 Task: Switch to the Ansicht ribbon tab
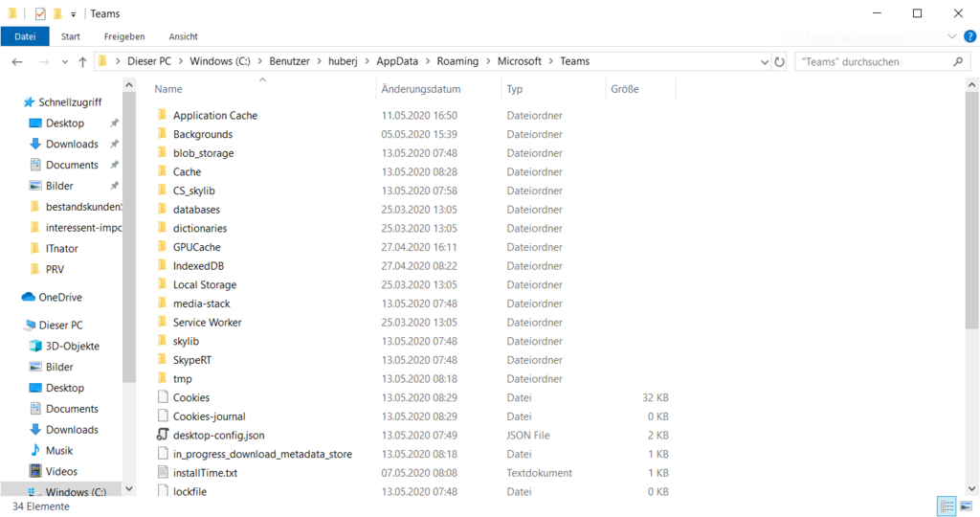point(183,36)
